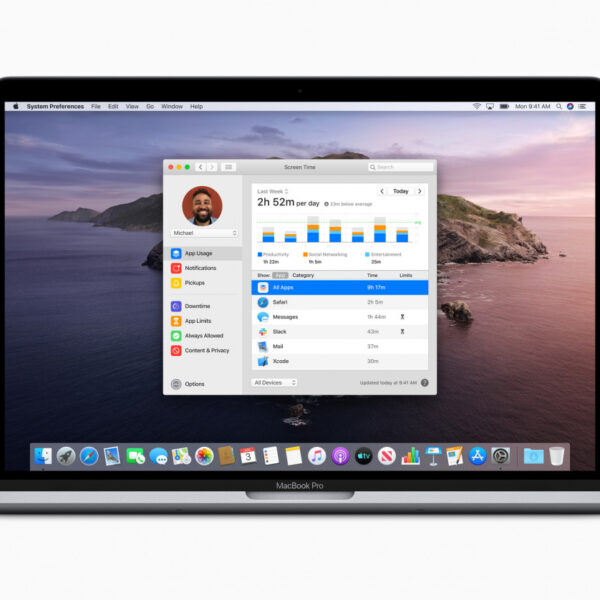Select the Slack usage row
Screen dimensions: 600x600
[x=340, y=331]
